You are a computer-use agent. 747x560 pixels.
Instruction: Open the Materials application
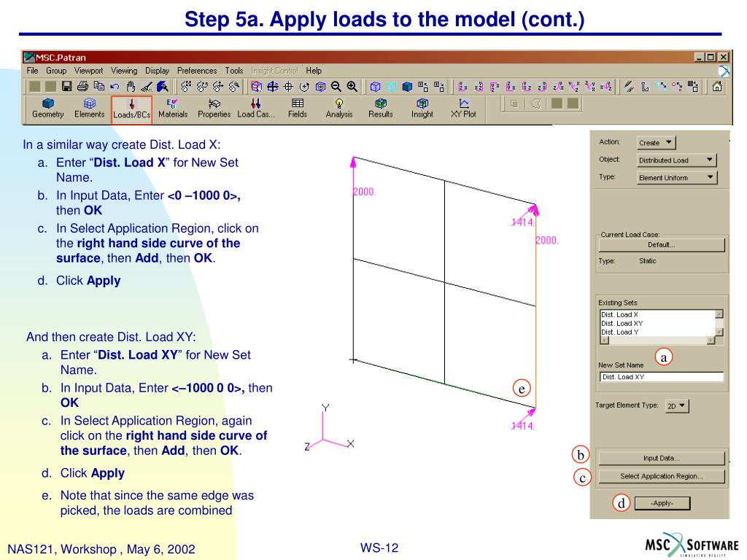point(173,109)
